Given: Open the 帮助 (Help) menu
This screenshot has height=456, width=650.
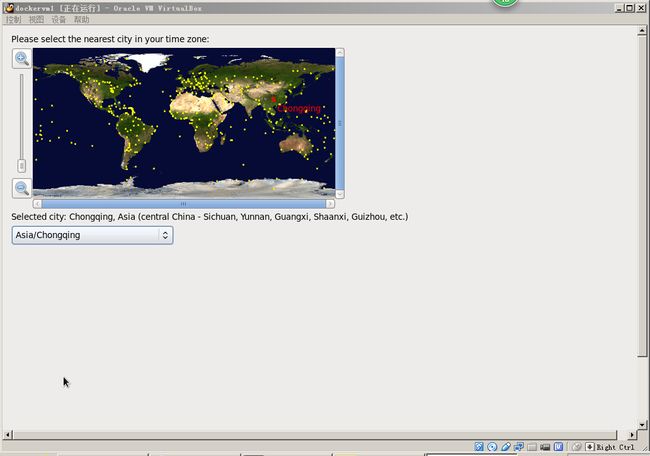Looking at the screenshot, I should [x=81, y=19].
